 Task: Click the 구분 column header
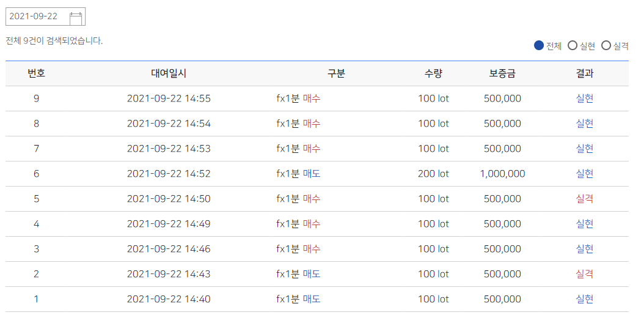click(x=336, y=73)
